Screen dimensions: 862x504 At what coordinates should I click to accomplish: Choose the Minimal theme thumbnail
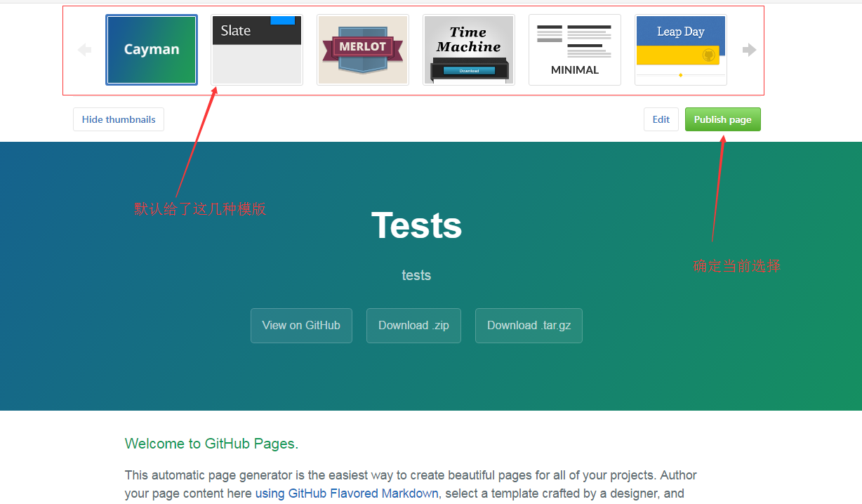tap(575, 50)
